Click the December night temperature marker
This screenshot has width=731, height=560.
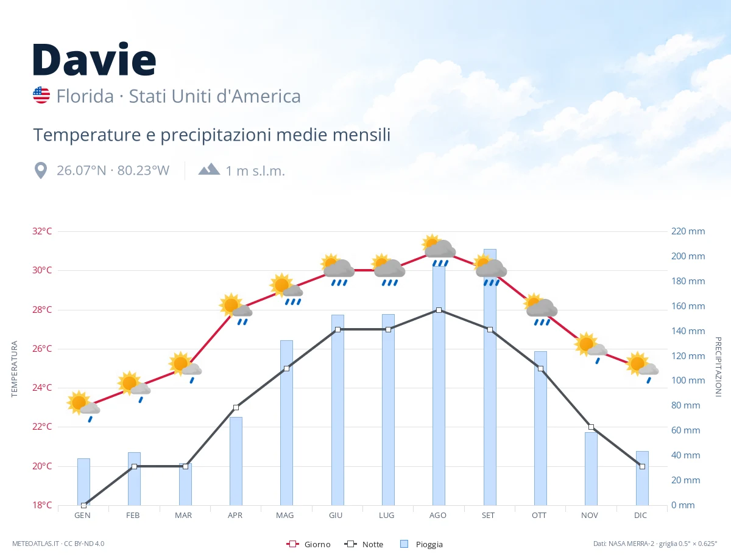[x=642, y=466]
